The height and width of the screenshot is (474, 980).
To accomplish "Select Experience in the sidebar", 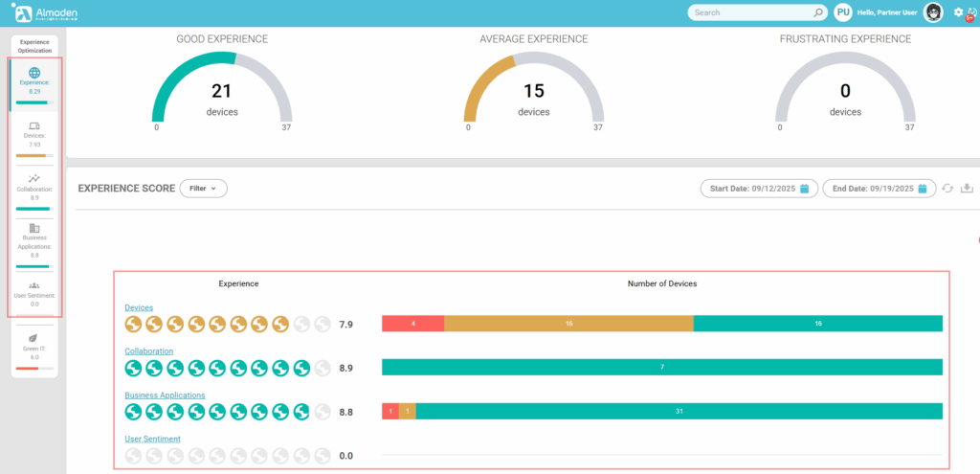I will point(34,80).
